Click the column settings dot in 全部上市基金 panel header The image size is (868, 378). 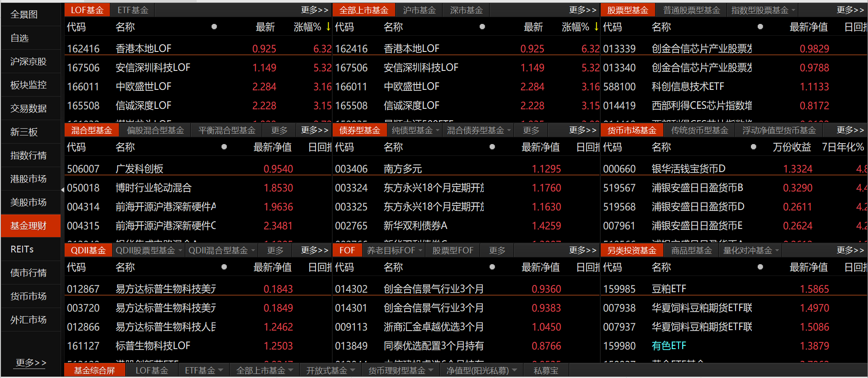[x=482, y=27]
